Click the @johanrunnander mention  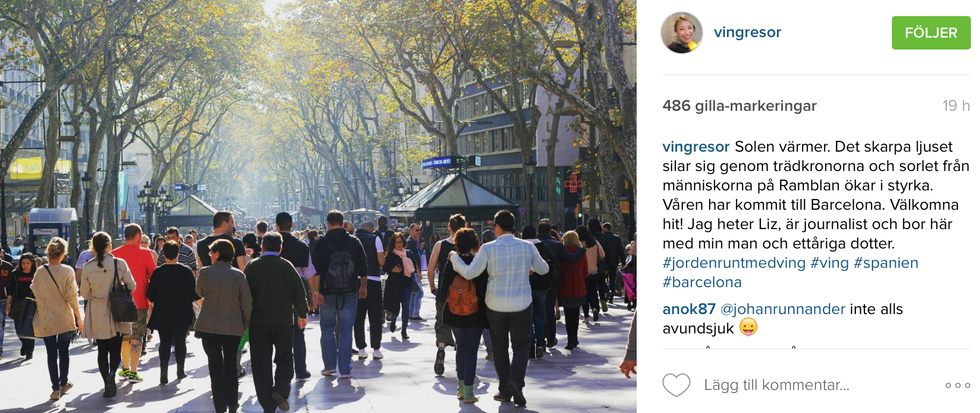pos(783,309)
